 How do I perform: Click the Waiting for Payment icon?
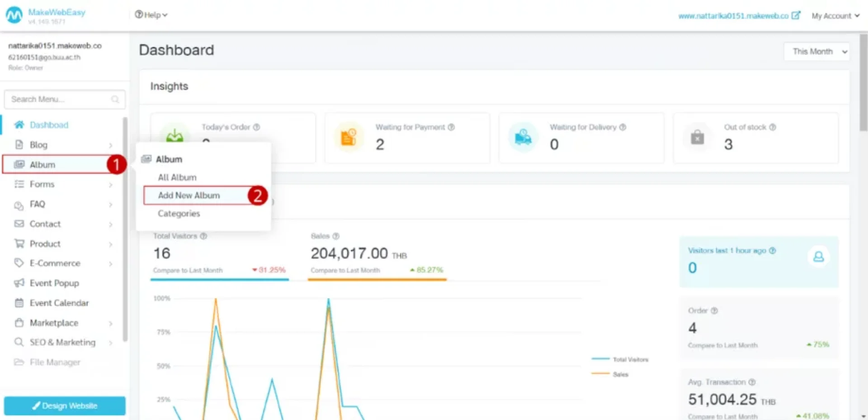348,137
